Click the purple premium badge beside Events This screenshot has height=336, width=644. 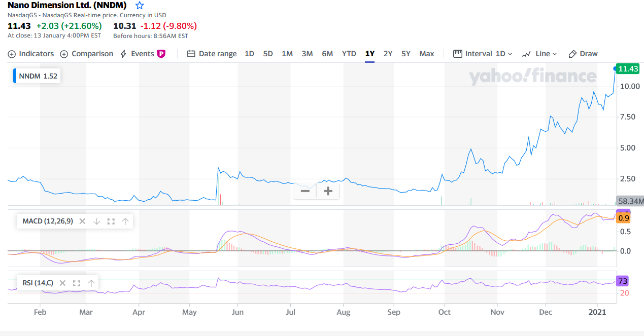tap(161, 54)
